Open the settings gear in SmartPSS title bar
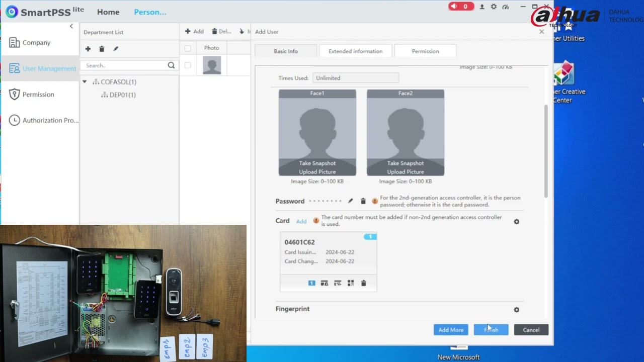The height and width of the screenshot is (362, 644). pyautogui.click(x=494, y=7)
